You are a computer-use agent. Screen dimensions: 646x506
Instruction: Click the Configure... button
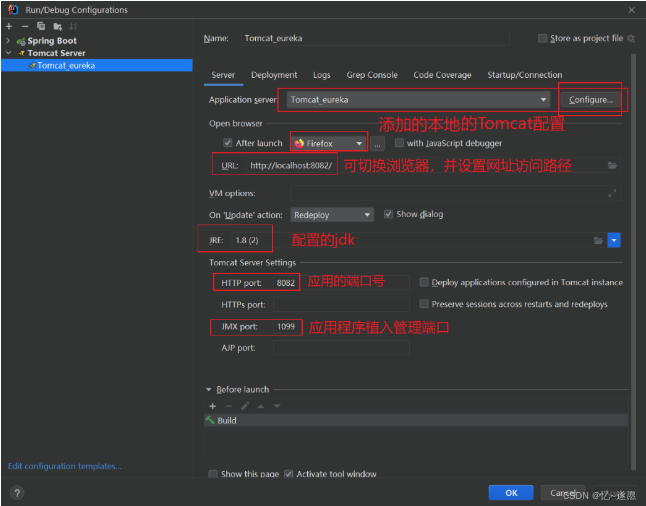click(590, 100)
